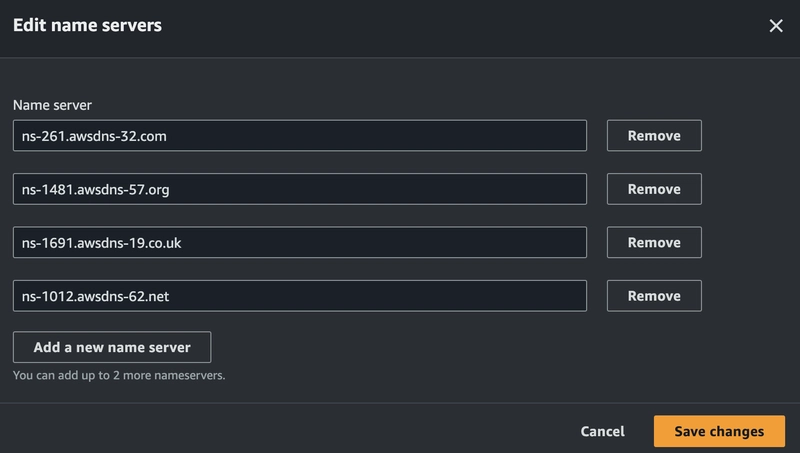Image resolution: width=800 pixels, height=453 pixels.
Task: Click the "Edit name servers" dialog title
Action: [x=87, y=25]
